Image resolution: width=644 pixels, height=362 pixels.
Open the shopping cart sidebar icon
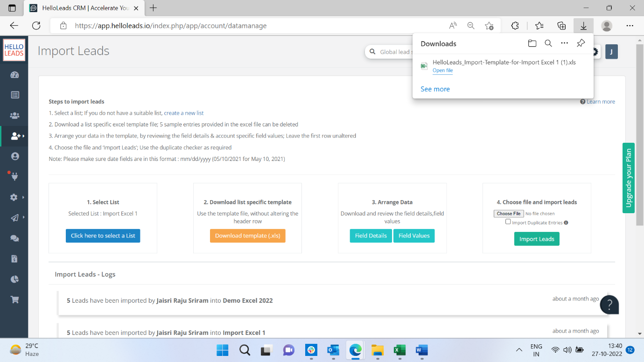coord(15,300)
